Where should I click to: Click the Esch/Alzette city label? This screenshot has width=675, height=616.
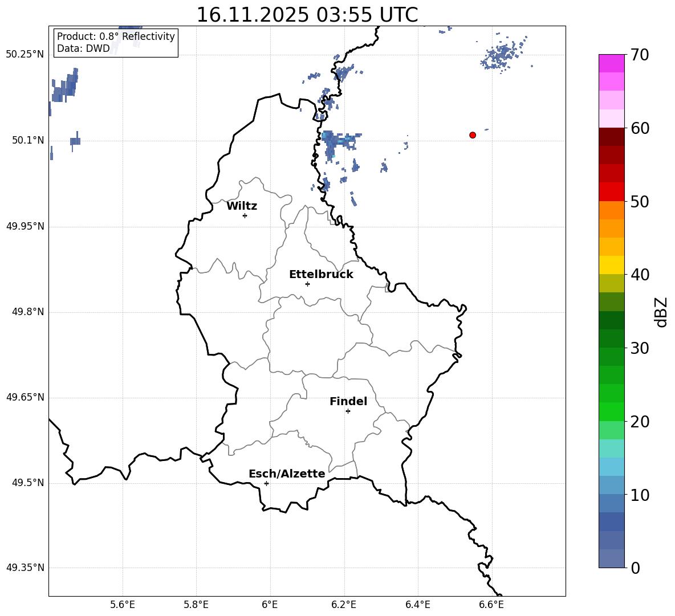coord(287,474)
